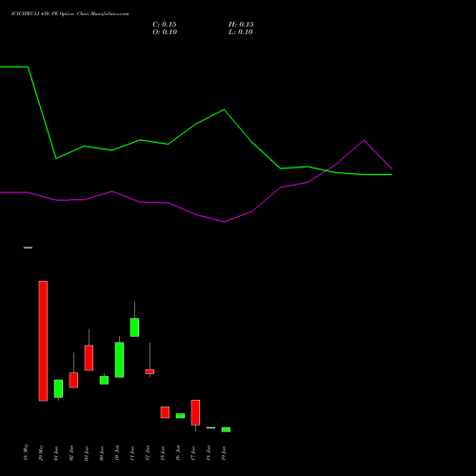Select the tall green candlestick above 10 Jun
This screenshot has height=476, width=476.
click(x=119, y=360)
